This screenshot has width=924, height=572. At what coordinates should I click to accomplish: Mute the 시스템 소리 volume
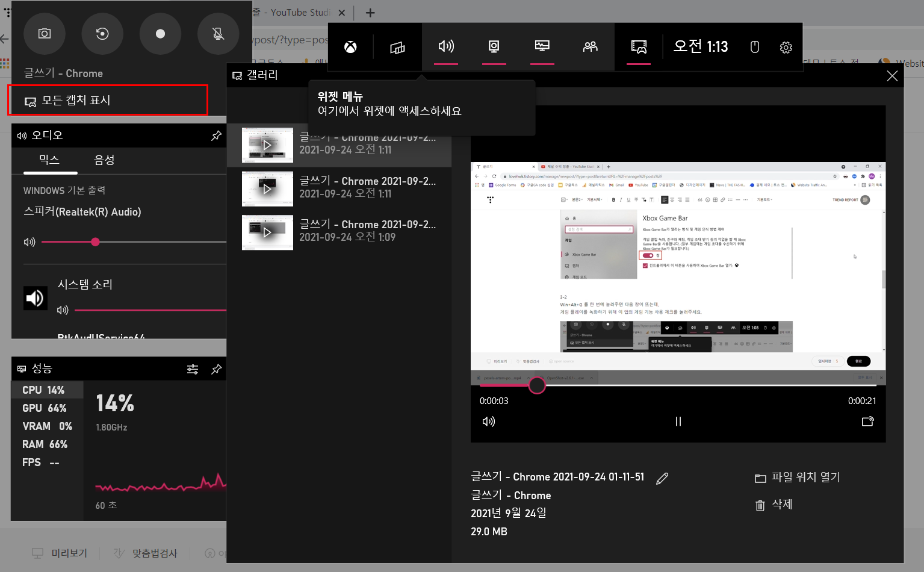63,310
